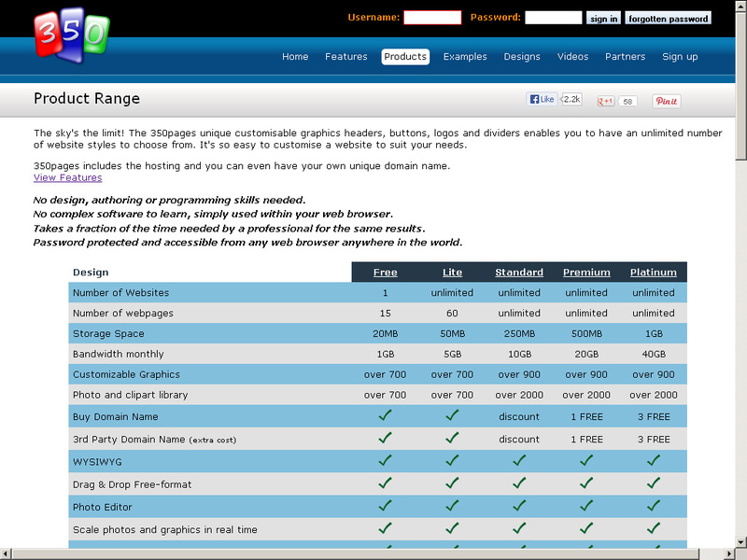Click the 40GB Platinum bandwidth cell
The height and width of the screenshot is (560, 747).
point(653,355)
